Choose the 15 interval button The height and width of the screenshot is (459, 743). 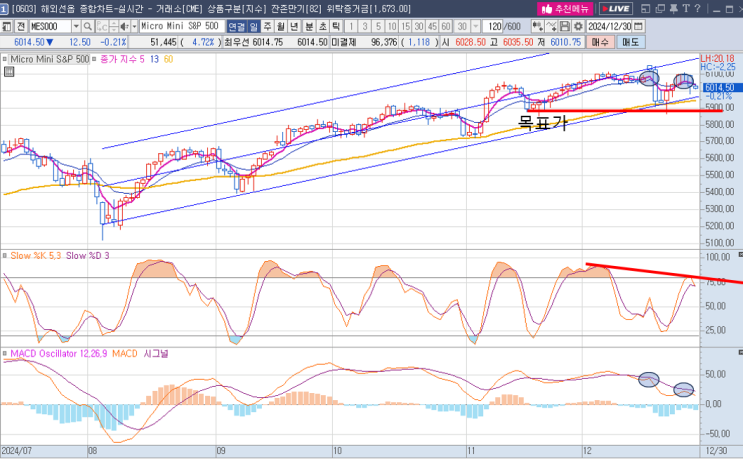[x=405, y=26]
